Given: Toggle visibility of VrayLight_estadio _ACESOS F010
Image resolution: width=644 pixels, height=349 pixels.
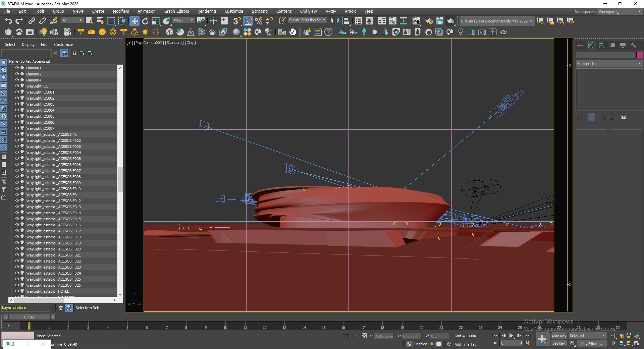Looking at the screenshot, I should pos(17,188).
